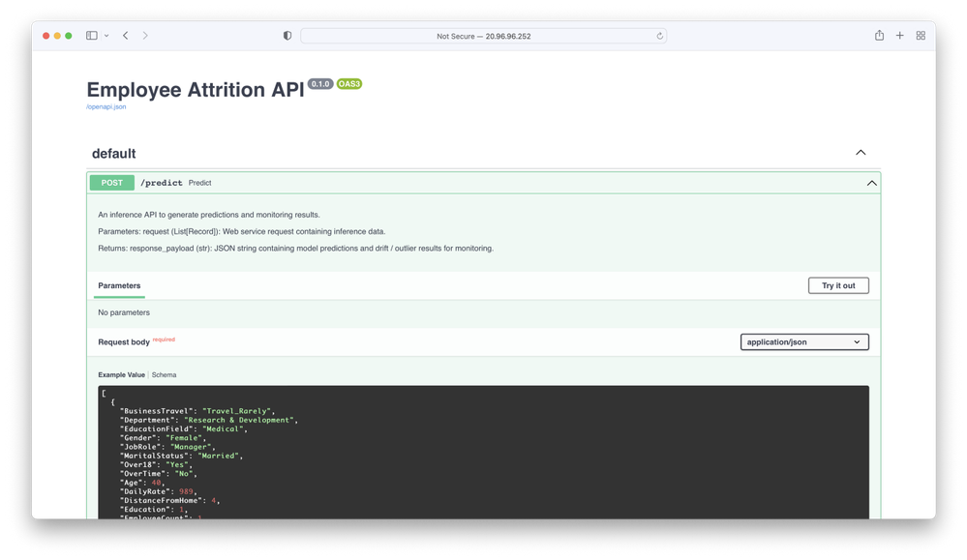The image size is (967, 560).
Task: Click the red close window button
Action: pyautogui.click(x=45, y=36)
